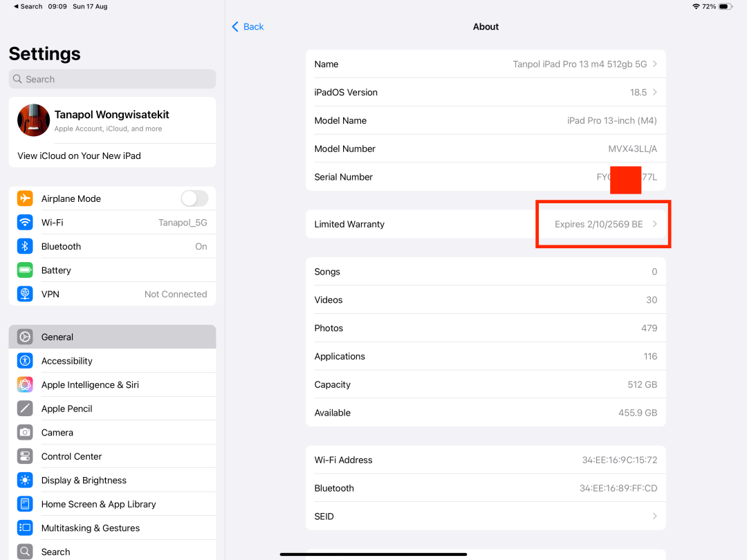This screenshot has width=747, height=560.
Task: Return to Search app via status bar
Action: [x=28, y=6]
